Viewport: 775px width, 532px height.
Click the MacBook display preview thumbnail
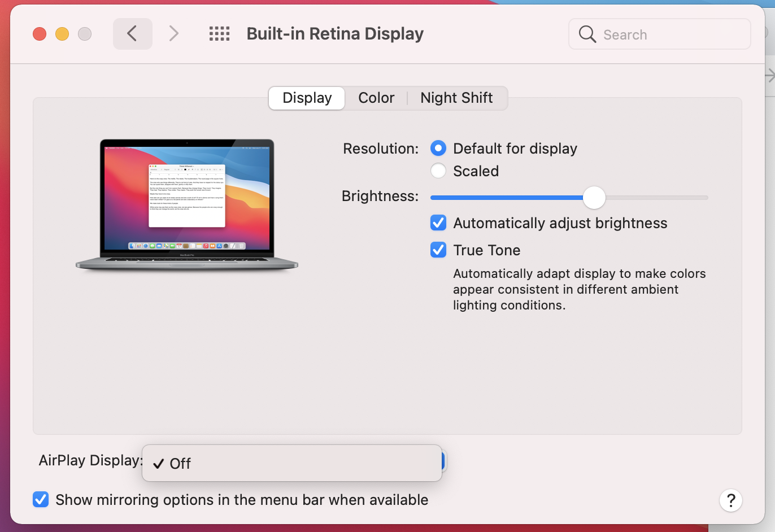(x=187, y=204)
